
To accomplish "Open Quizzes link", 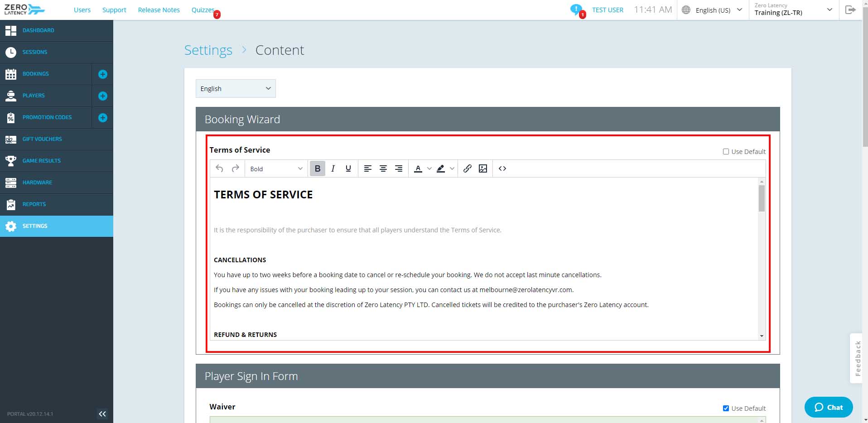I will click(x=203, y=10).
